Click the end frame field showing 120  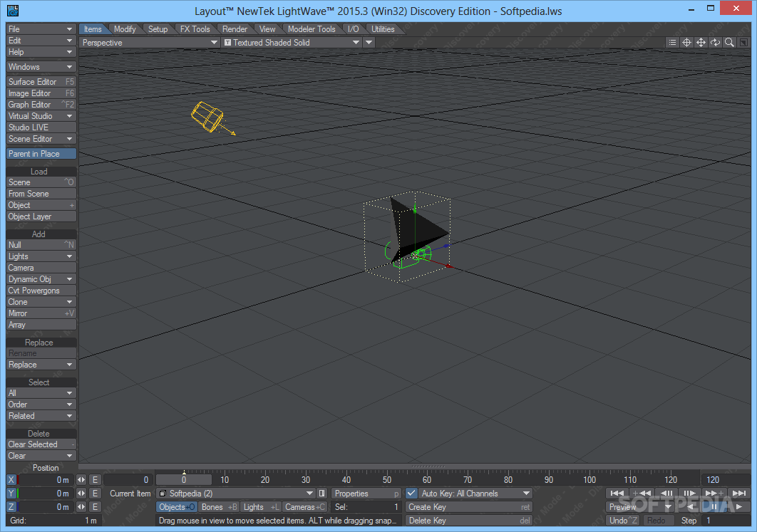pyautogui.click(x=725, y=479)
